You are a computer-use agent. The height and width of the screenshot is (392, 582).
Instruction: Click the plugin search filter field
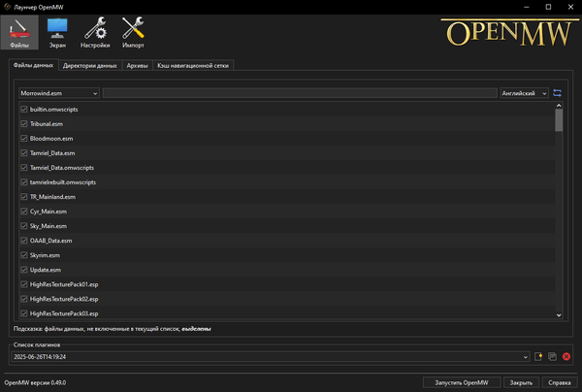(x=299, y=93)
